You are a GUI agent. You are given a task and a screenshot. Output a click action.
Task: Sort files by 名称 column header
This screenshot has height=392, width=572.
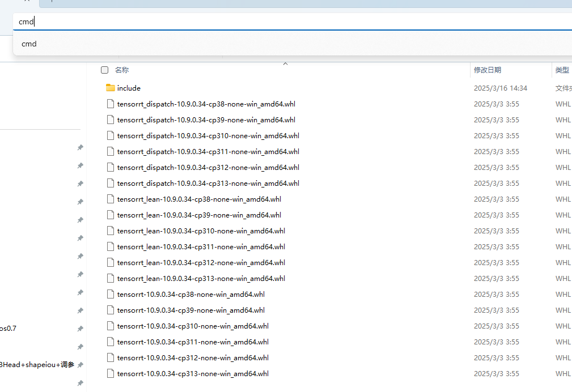(122, 69)
